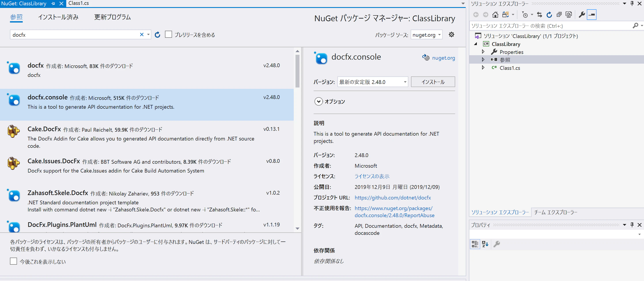
Task: Switch to the インストール済み installed tab
Action: 58,17
